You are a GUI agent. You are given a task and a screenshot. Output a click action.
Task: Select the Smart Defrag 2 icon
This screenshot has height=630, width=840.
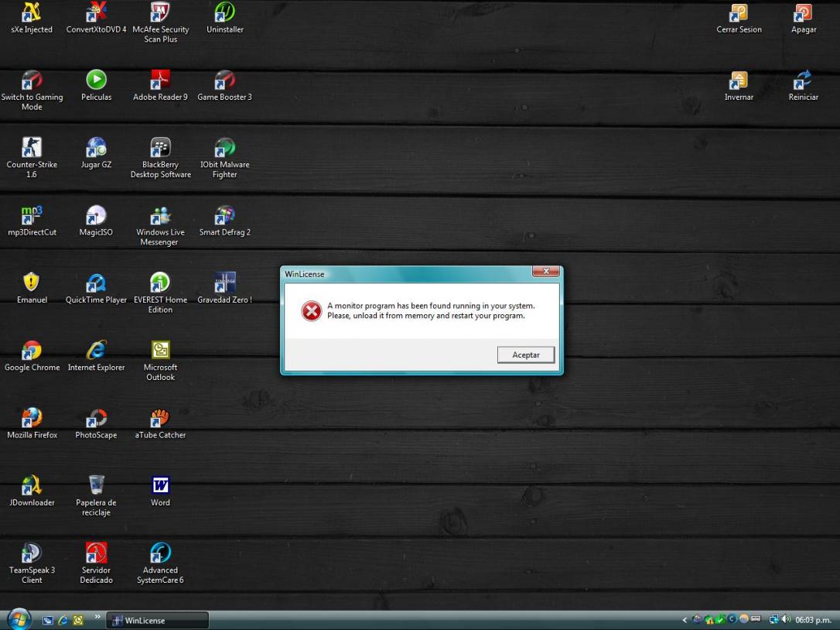225,221
